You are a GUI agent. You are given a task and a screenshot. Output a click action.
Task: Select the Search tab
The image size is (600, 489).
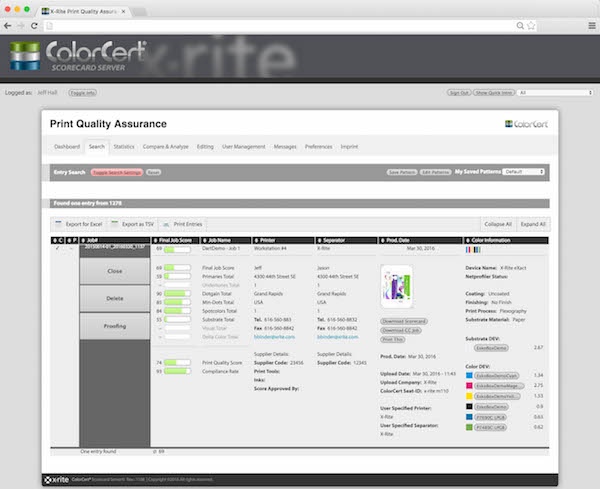[x=97, y=147]
